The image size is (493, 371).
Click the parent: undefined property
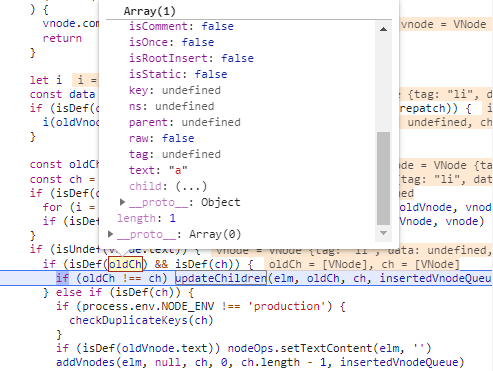click(185, 122)
